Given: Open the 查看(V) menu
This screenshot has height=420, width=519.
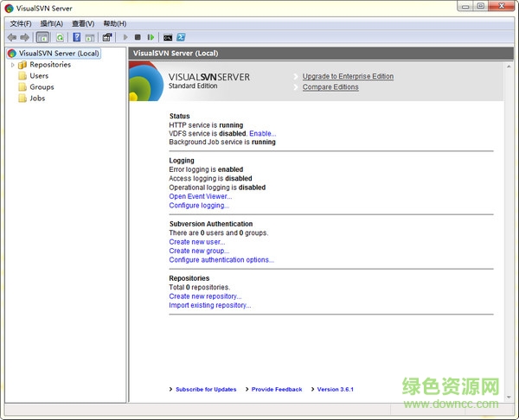Looking at the screenshot, I should click(x=83, y=23).
